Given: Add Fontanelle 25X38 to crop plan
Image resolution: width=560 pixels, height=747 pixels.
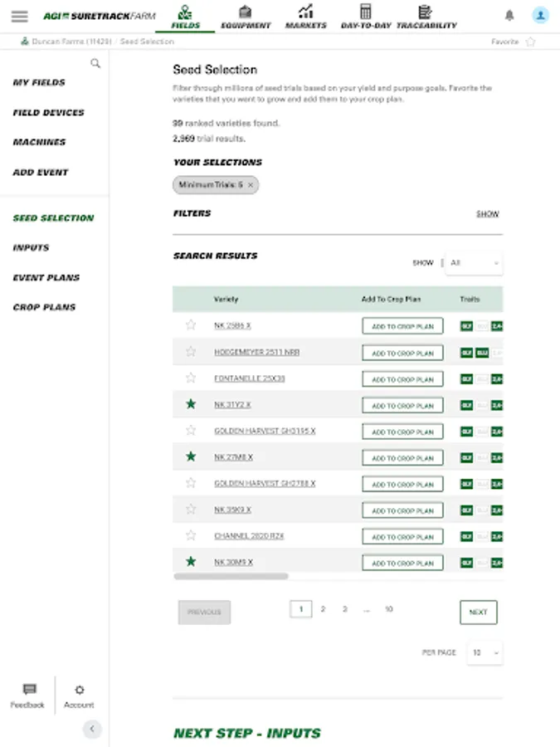Looking at the screenshot, I should (x=402, y=379).
